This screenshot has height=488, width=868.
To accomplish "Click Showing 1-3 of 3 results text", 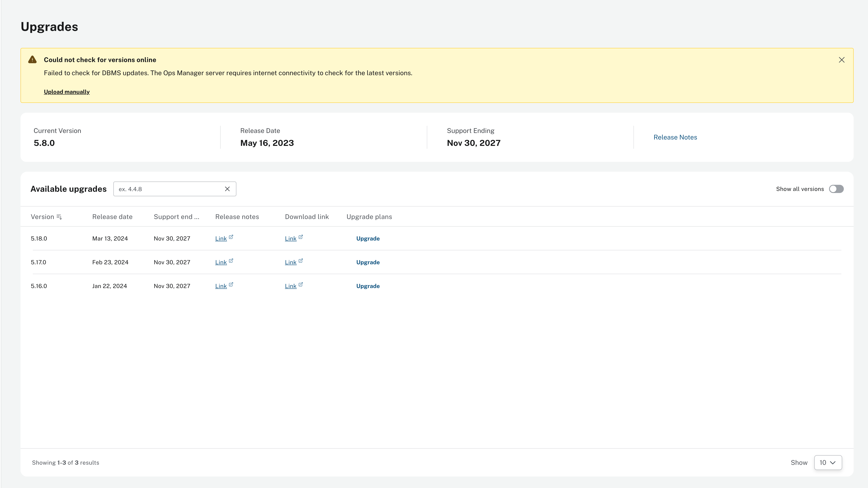I will pyautogui.click(x=66, y=463).
